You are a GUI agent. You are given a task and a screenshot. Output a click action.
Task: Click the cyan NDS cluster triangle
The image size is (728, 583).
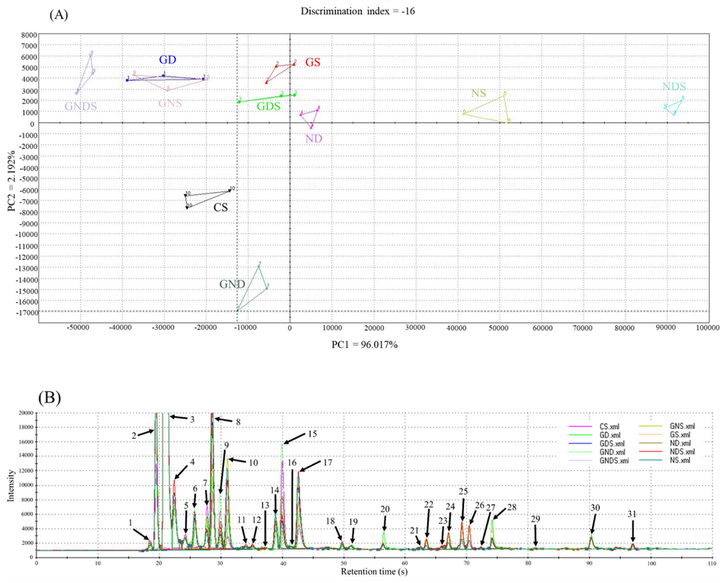[x=674, y=106]
